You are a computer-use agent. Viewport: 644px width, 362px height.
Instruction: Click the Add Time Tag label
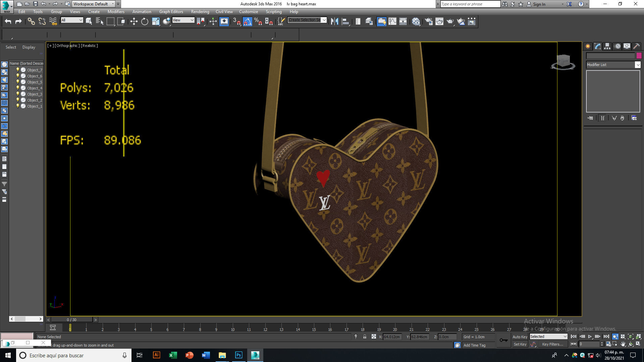[x=474, y=345]
